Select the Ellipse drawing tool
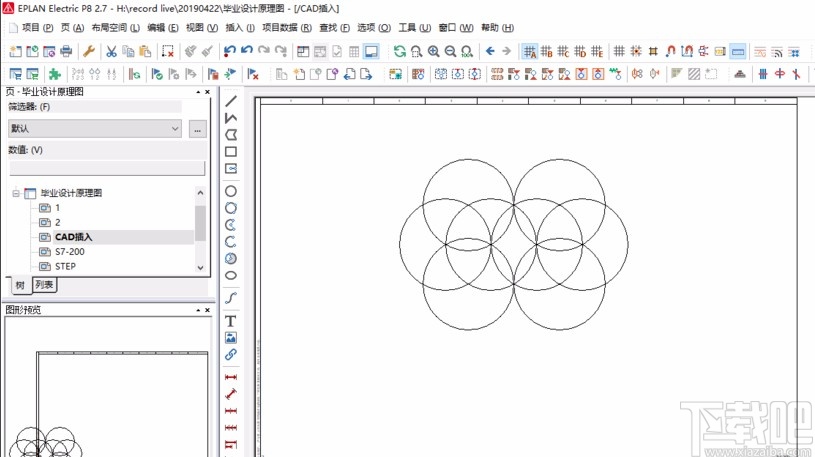Screen dimensions: 815x457 pyautogui.click(x=231, y=275)
